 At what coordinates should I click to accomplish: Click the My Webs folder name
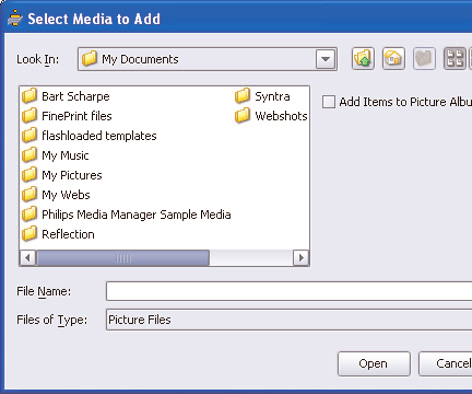pos(66,195)
